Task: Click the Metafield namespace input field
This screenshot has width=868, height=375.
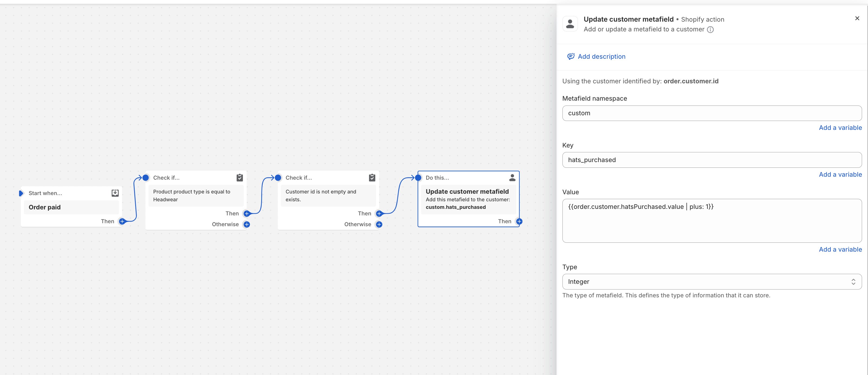Action: pos(712,113)
